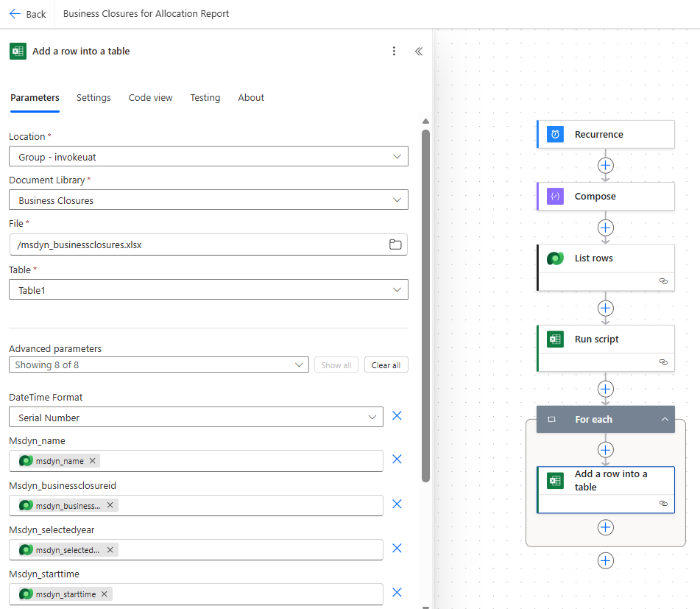This screenshot has width=700, height=609.
Task: Add a step after For each loop
Action: [605, 561]
